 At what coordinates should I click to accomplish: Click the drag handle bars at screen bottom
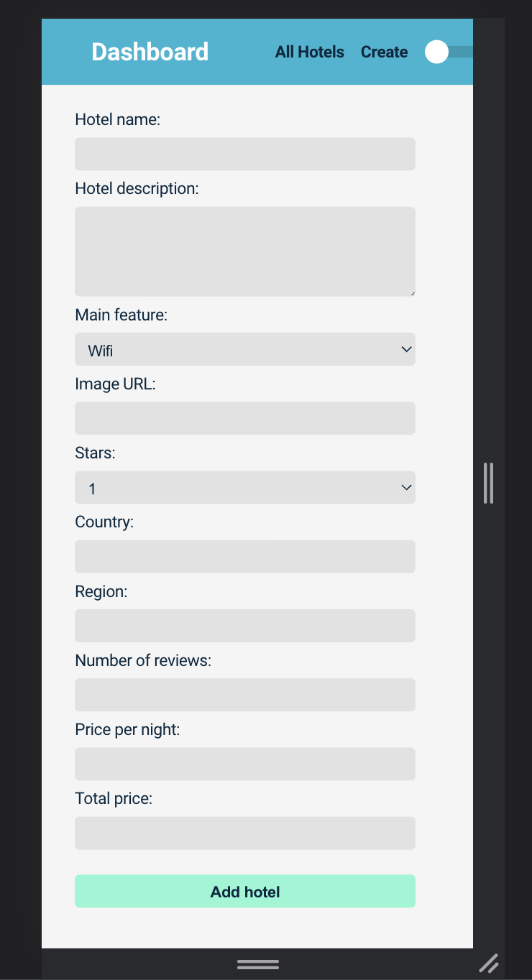[258, 964]
